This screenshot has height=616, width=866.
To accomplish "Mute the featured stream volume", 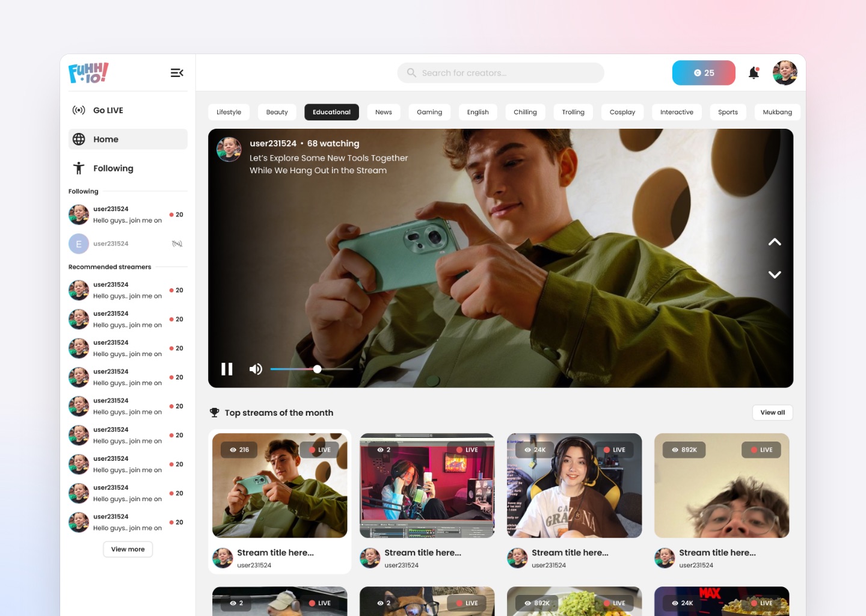I will [x=256, y=369].
